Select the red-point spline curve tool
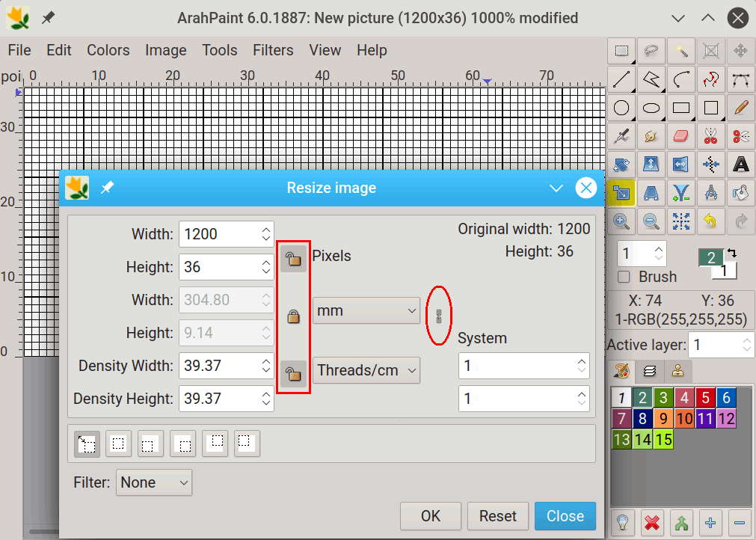 [711, 79]
